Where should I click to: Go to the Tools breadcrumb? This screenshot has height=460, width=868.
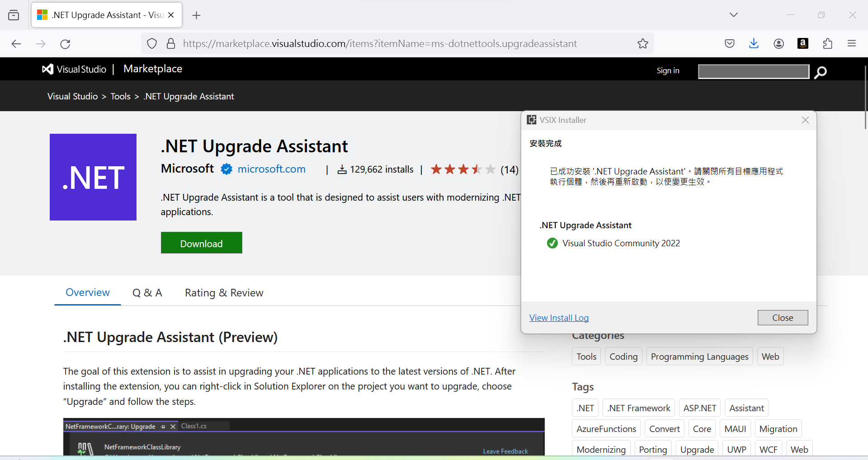point(121,96)
